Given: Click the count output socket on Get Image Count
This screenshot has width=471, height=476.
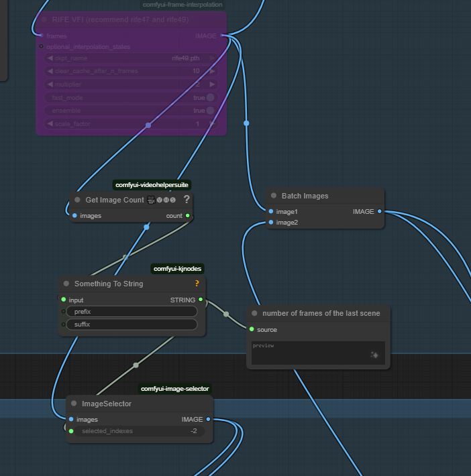Looking at the screenshot, I should click(x=188, y=216).
